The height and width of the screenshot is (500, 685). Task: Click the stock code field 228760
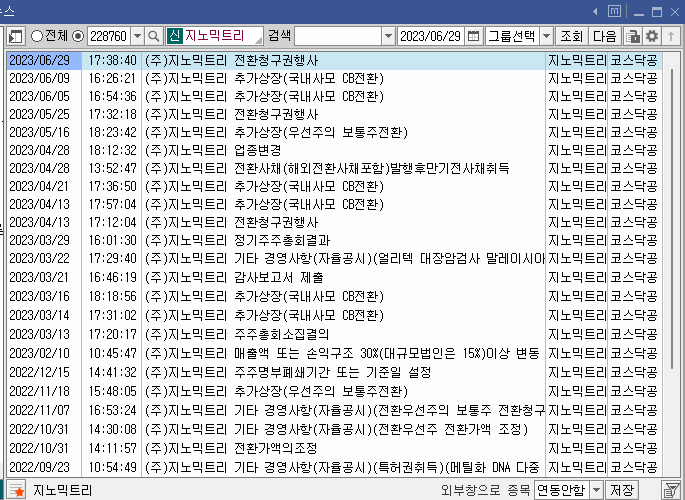[x=109, y=36]
